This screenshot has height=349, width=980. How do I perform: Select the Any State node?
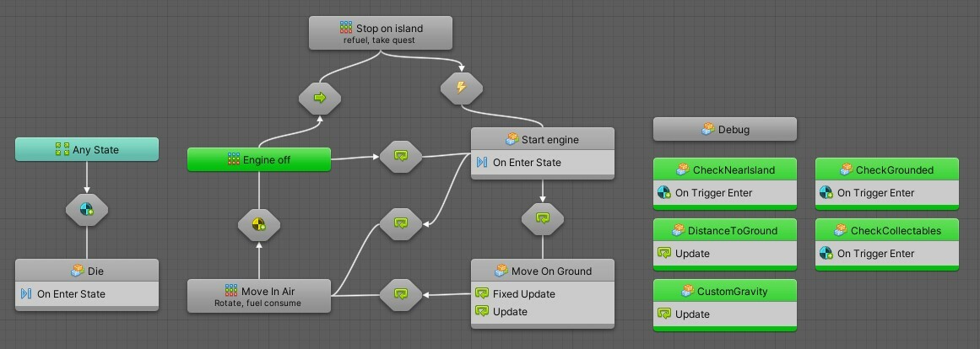(x=87, y=150)
